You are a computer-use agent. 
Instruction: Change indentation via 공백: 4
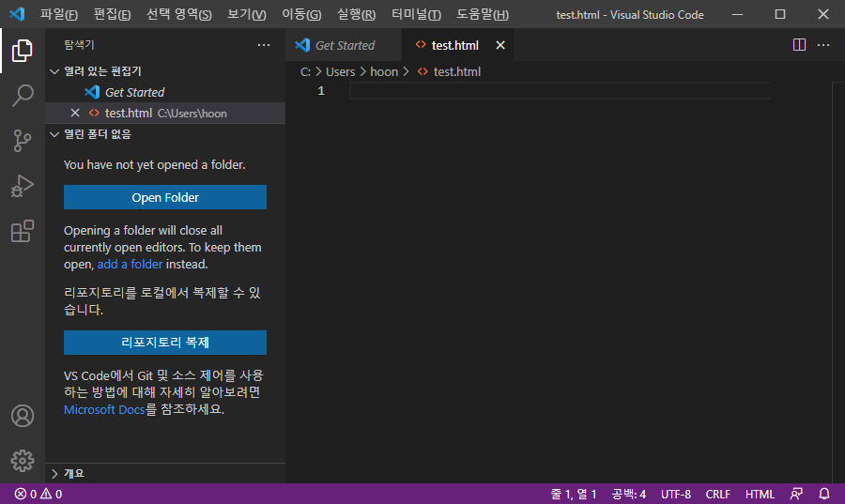[x=628, y=494]
